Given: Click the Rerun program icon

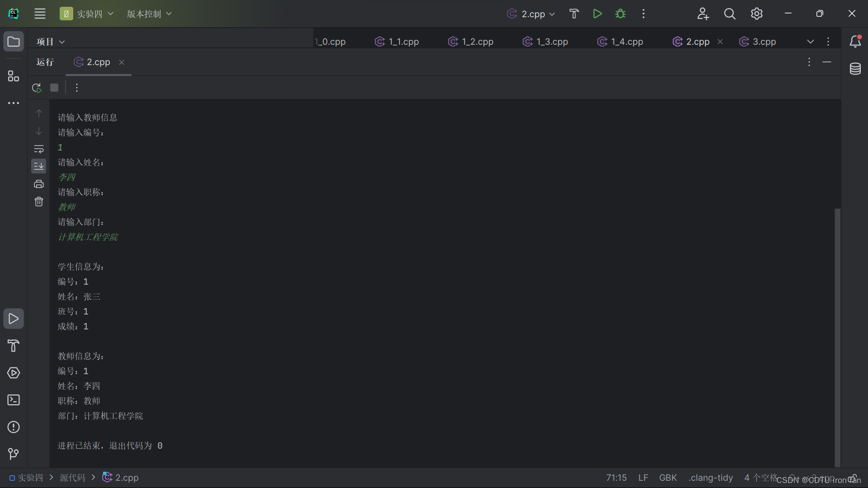Looking at the screenshot, I should (x=37, y=88).
